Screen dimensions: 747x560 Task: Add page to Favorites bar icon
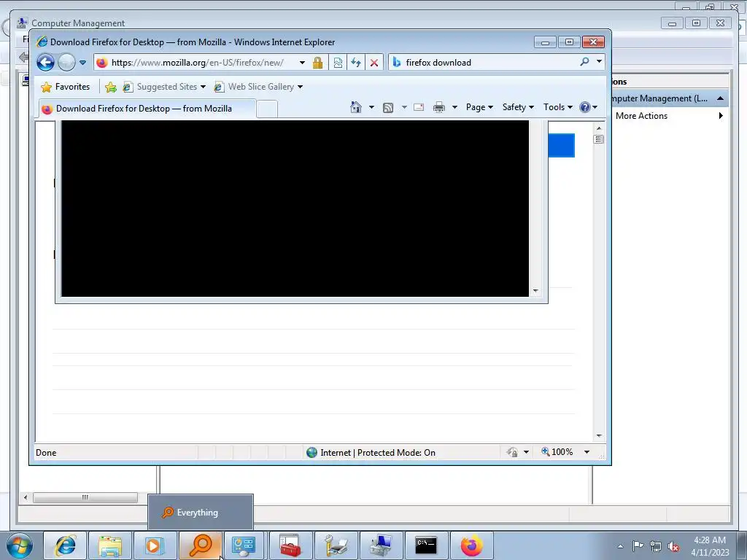pos(111,87)
